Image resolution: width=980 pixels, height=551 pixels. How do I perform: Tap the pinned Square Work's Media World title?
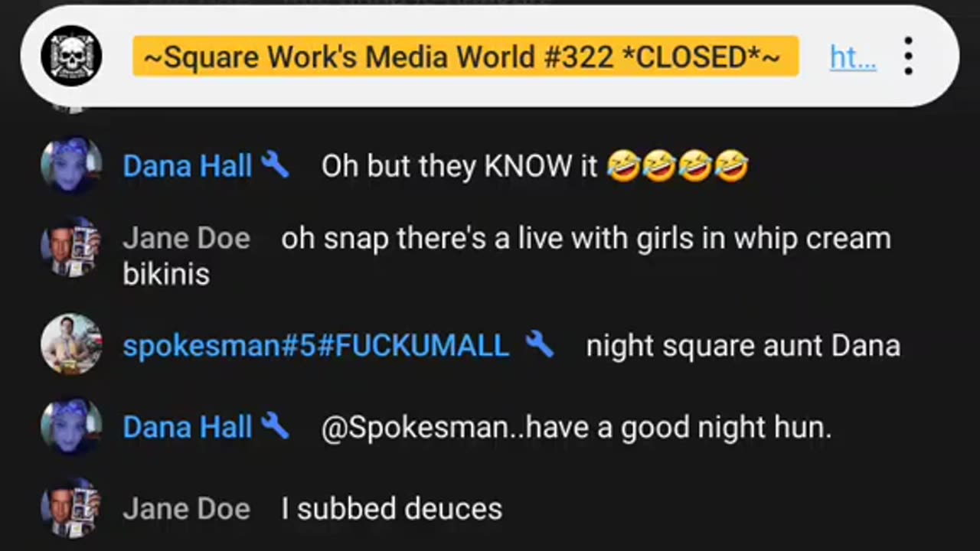click(x=465, y=57)
